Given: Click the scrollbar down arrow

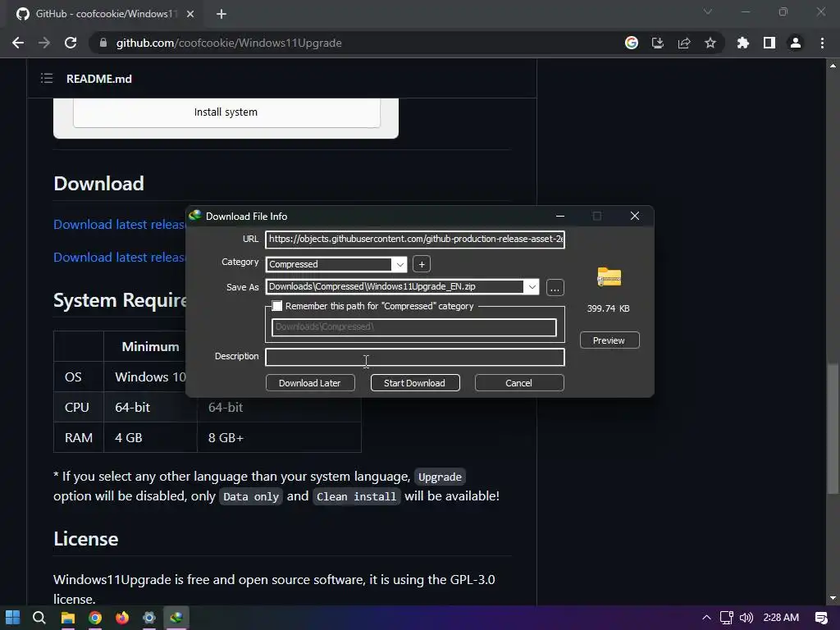Looking at the screenshot, I should point(833,598).
